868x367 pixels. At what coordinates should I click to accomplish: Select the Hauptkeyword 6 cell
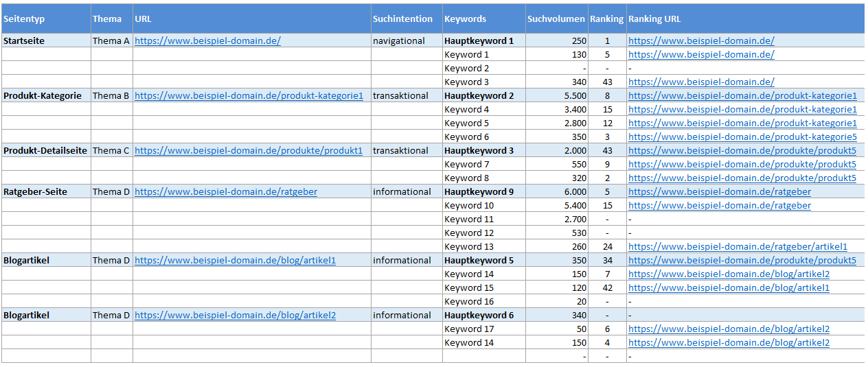pos(484,315)
